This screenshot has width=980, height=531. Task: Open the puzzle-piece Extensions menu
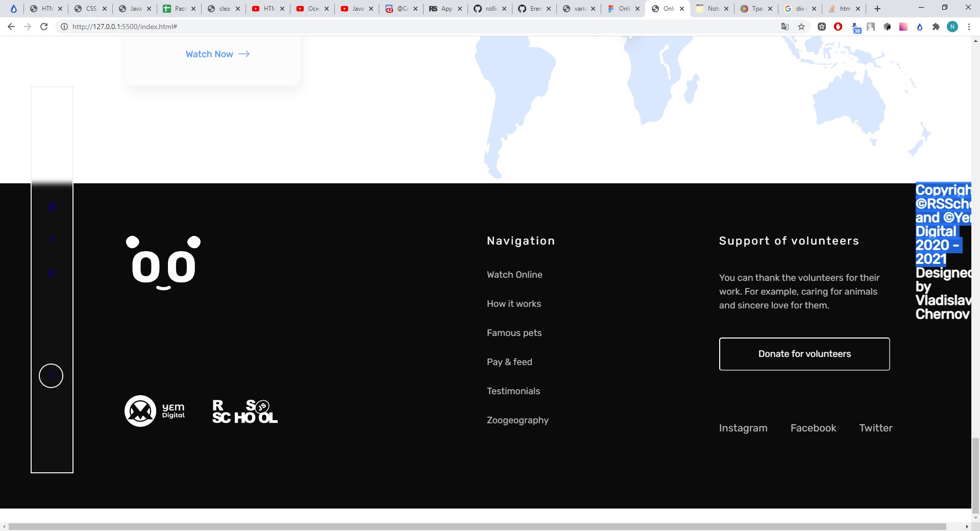[936, 27]
